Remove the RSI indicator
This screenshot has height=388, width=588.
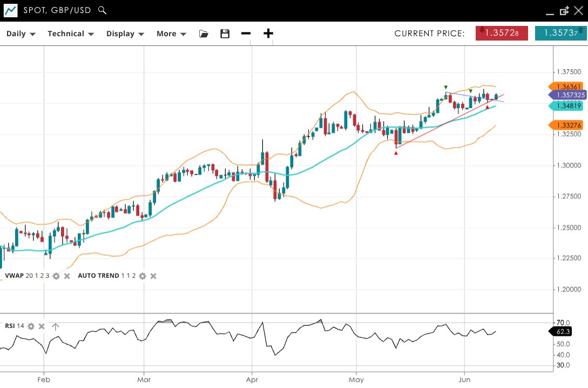[x=42, y=326]
